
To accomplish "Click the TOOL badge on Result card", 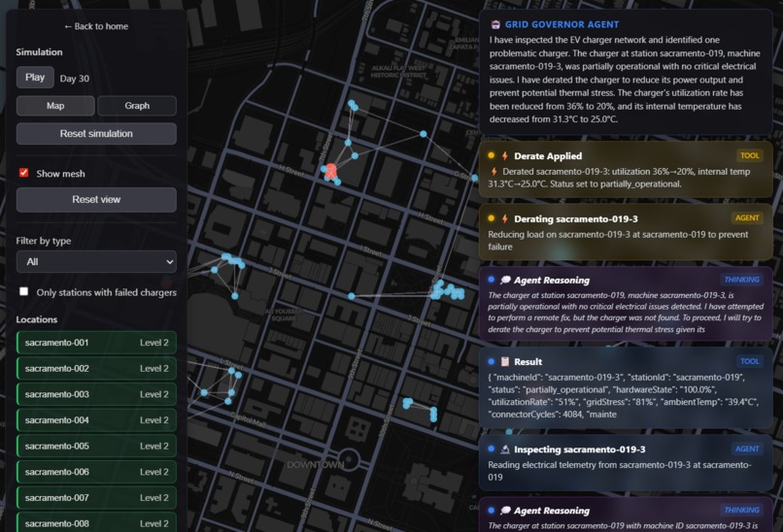I will [750, 361].
